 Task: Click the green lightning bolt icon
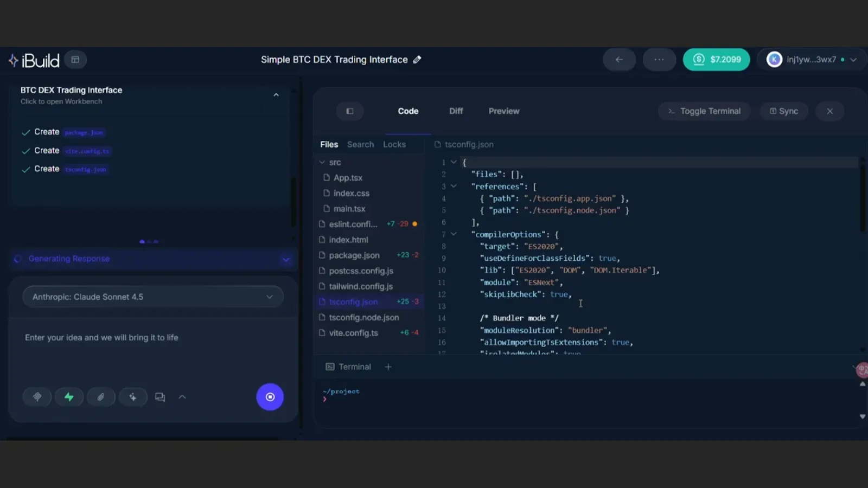69,397
